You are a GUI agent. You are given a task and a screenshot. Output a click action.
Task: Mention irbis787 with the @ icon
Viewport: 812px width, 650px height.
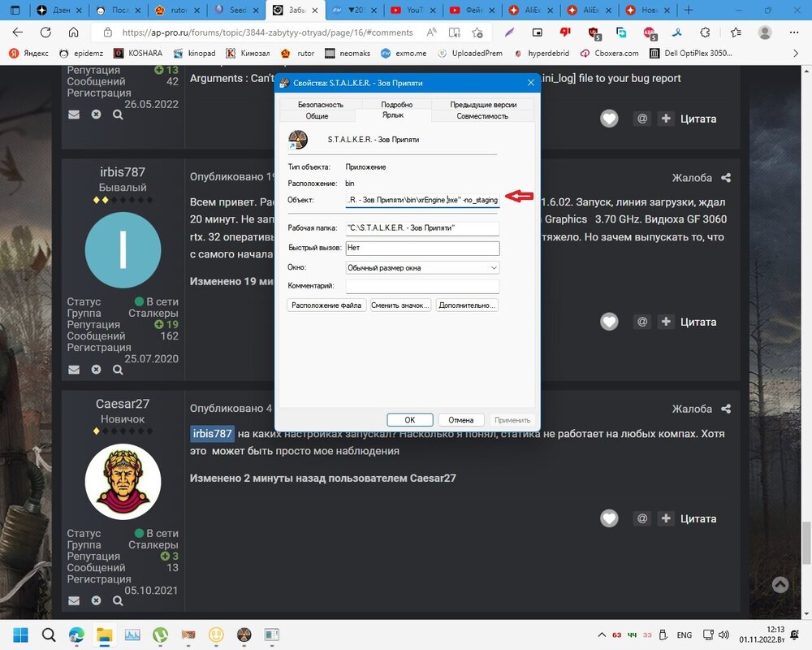[x=642, y=322]
